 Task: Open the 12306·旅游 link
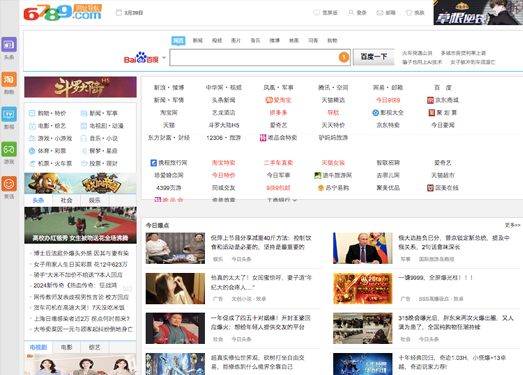click(x=223, y=137)
